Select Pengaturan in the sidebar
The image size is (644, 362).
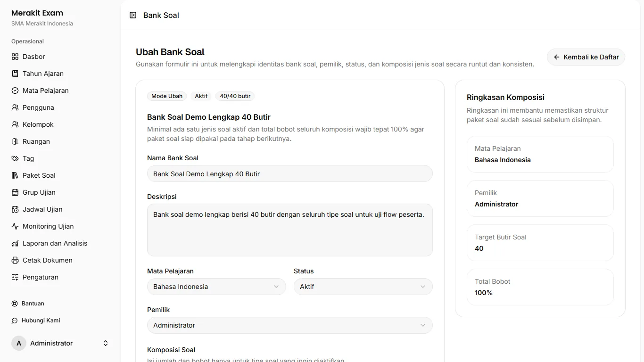pos(60,277)
